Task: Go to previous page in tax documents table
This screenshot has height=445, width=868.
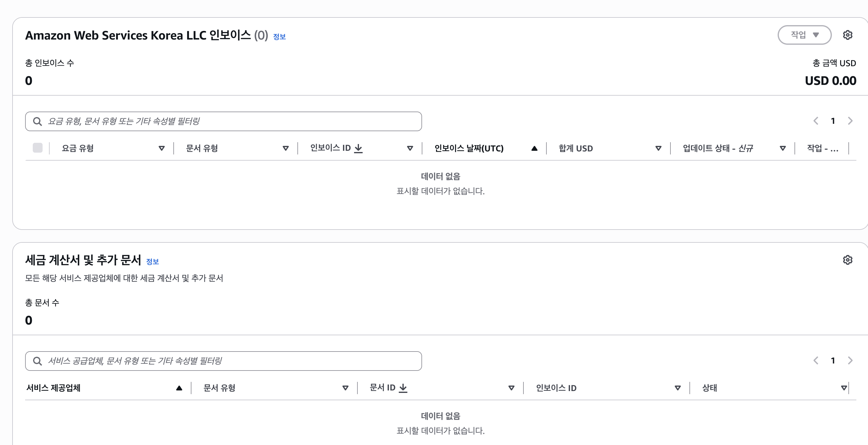Action: tap(816, 361)
